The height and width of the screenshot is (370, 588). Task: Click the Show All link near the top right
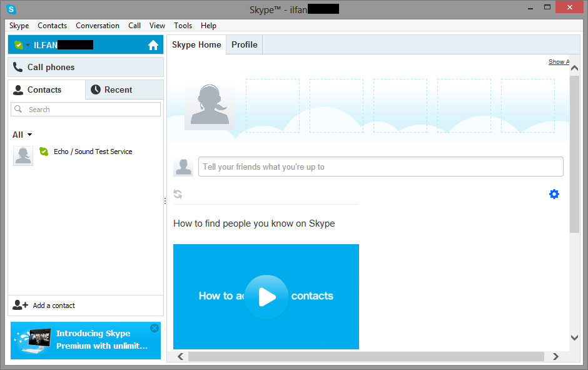[x=559, y=61]
